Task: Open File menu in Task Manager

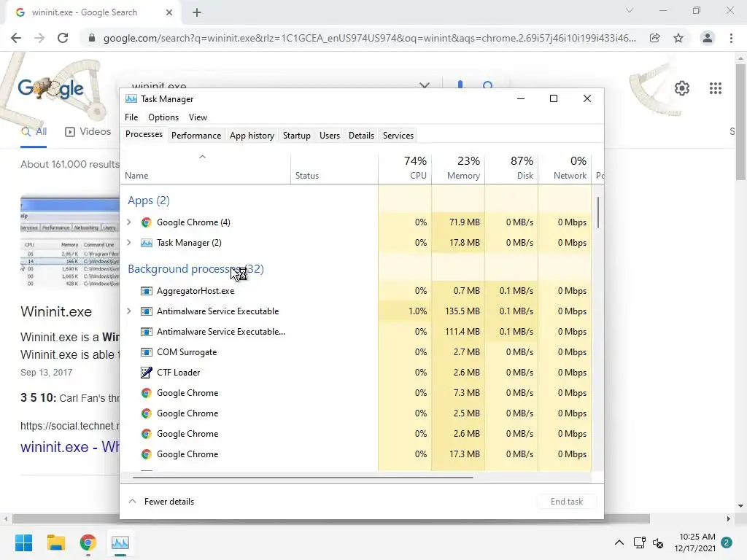Action: pyautogui.click(x=131, y=117)
